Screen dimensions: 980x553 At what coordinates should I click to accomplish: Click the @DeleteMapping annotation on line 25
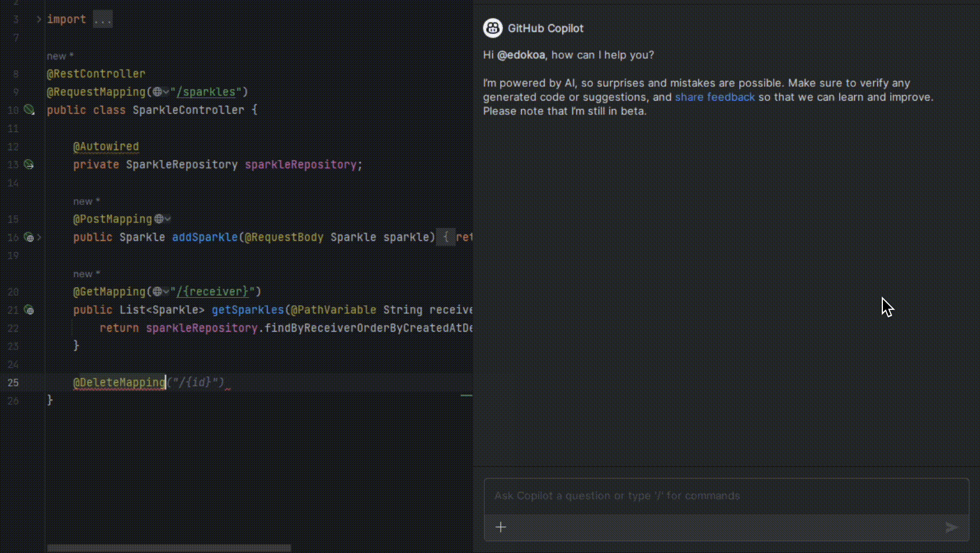point(119,383)
